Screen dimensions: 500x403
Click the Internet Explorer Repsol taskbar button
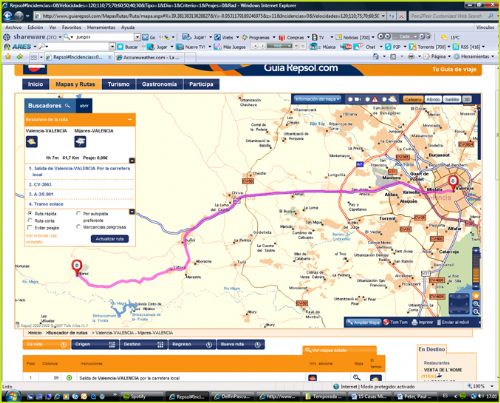187,396
